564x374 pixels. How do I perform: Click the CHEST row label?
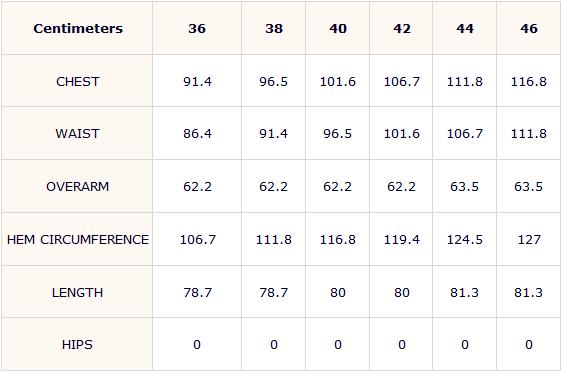(x=78, y=82)
